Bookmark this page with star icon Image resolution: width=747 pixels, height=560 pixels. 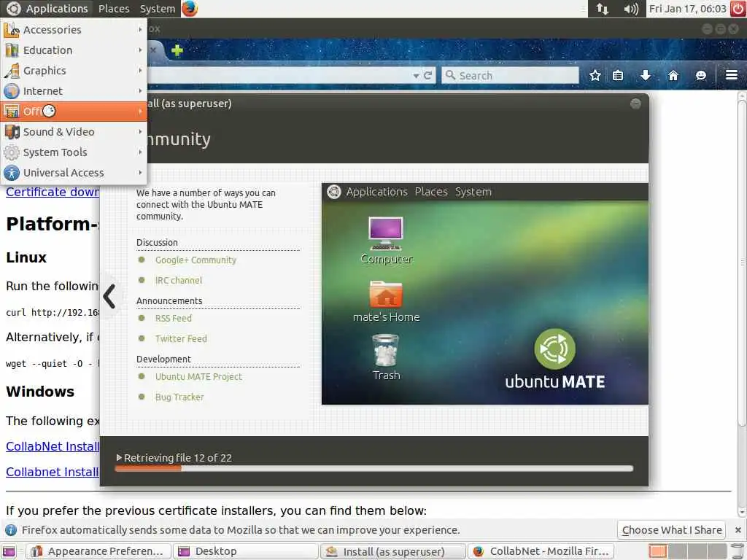point(595,75)
